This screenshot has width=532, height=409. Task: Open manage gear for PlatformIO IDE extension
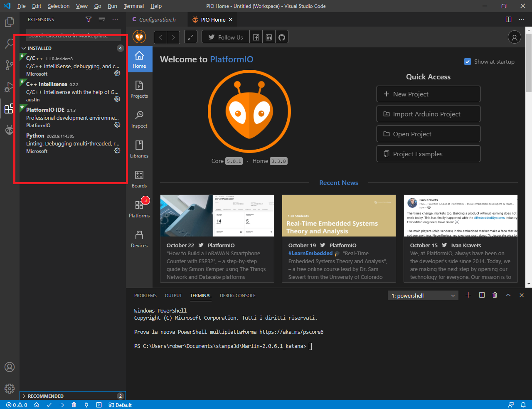point(117,125)
